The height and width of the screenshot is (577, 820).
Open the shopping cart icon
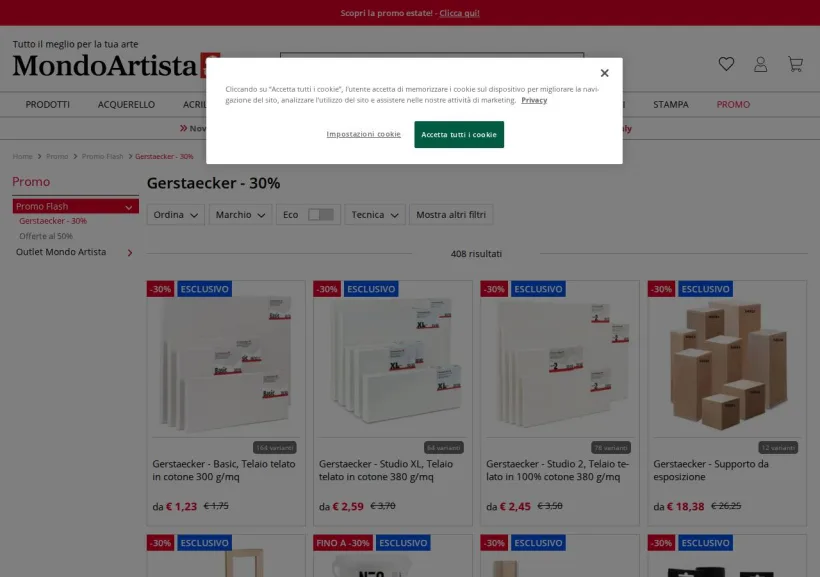click(795, 64)
